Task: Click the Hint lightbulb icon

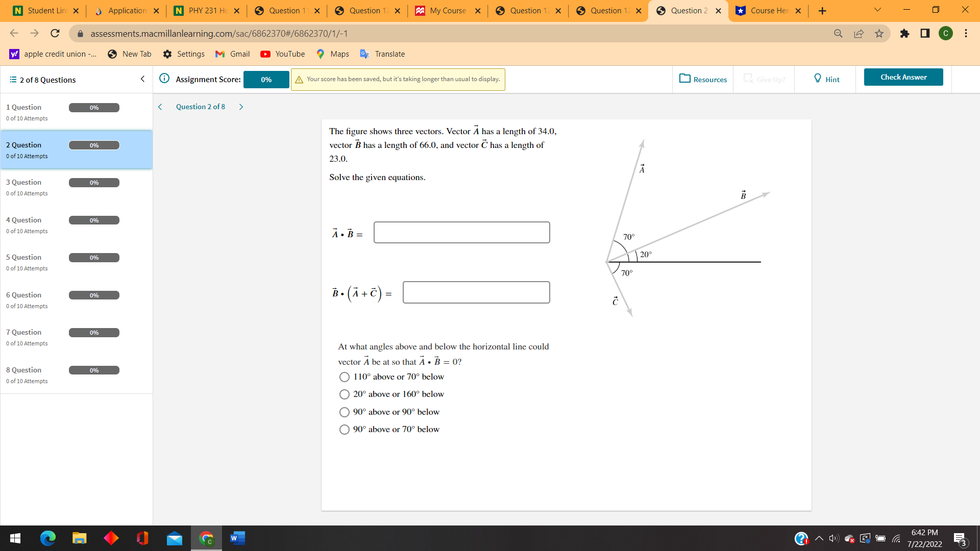Action: click(818, 79)
